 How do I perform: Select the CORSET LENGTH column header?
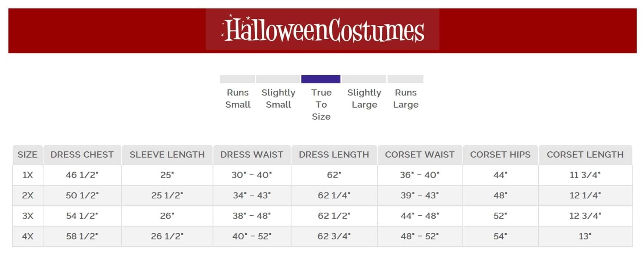(585, 155)
